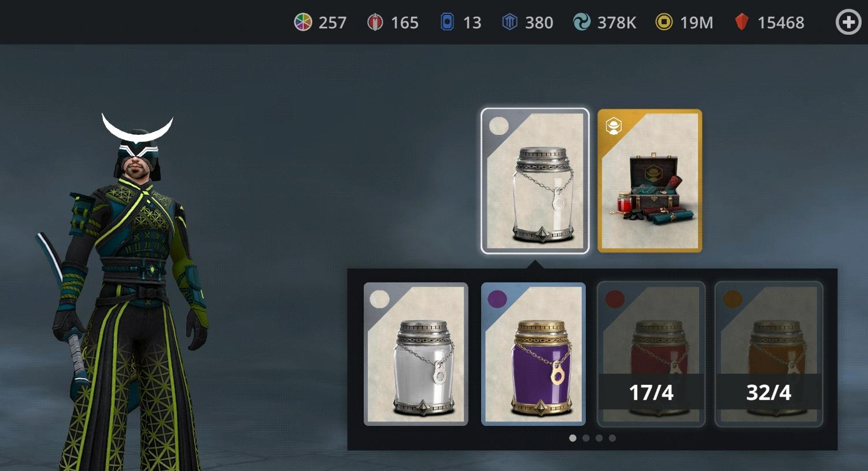Image resolution: width=868 pixels, height=471 pixels.
Task: Click the red gem currency icon
Action: point(742,22)
